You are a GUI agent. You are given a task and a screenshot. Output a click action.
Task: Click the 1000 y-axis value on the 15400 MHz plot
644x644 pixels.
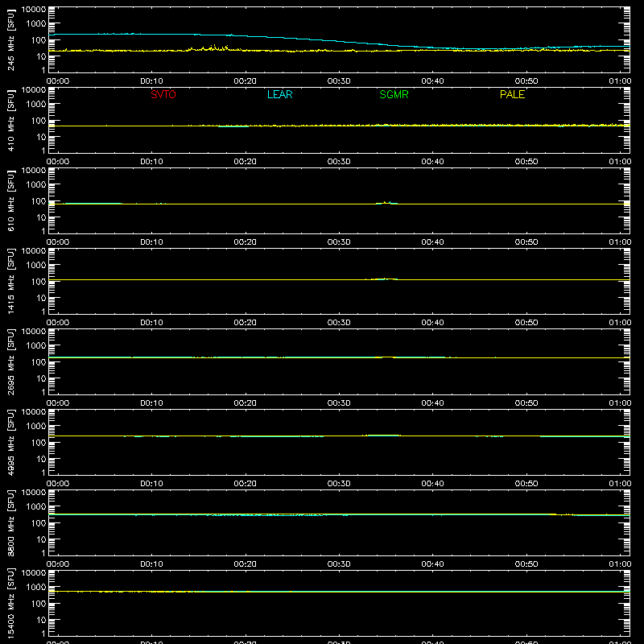(36, 588)
